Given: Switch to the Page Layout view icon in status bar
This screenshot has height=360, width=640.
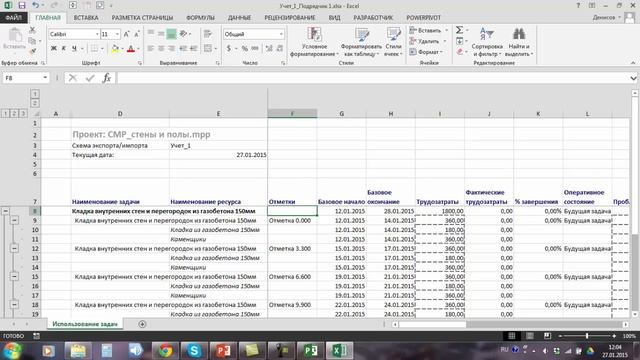Looking at the screenshot, I should point(529,336).
